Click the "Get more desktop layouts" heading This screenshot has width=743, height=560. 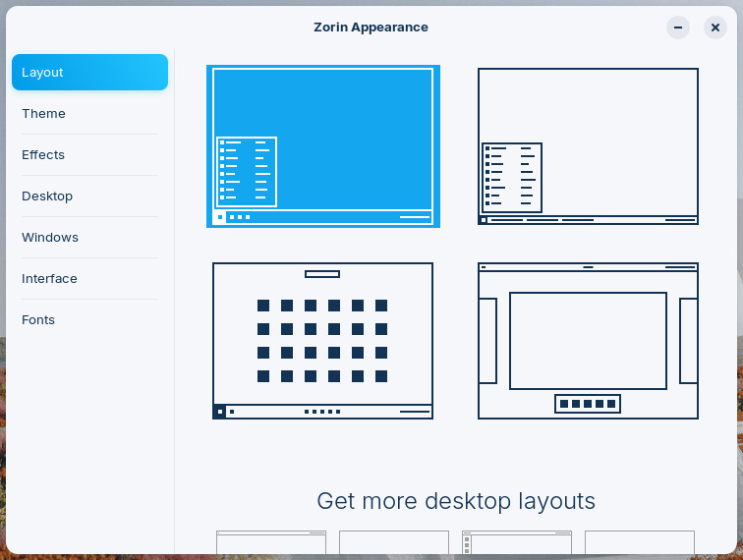[x=456, y=501]
